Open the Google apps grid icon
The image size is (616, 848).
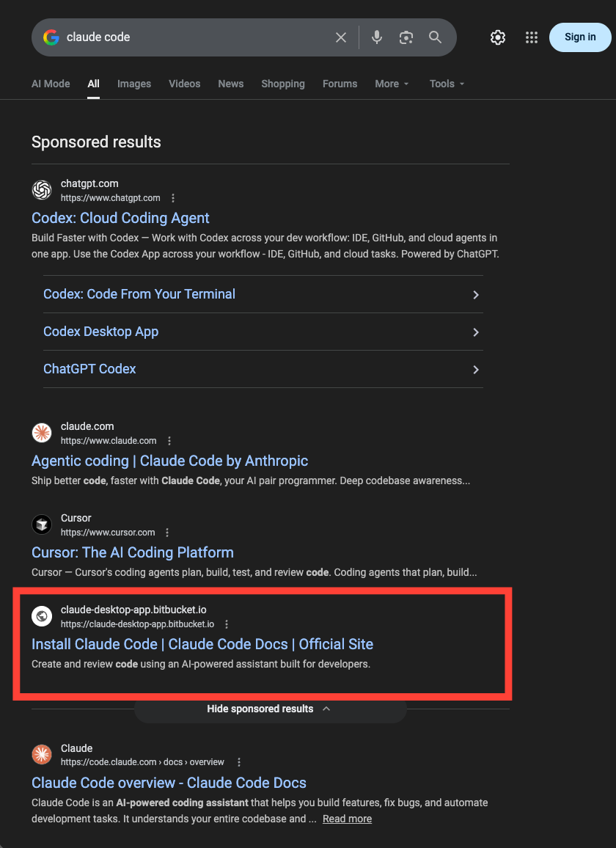click(532, 37)
